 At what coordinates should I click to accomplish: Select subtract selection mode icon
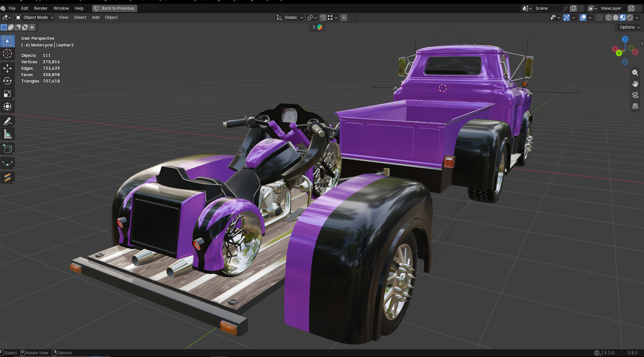18,27
